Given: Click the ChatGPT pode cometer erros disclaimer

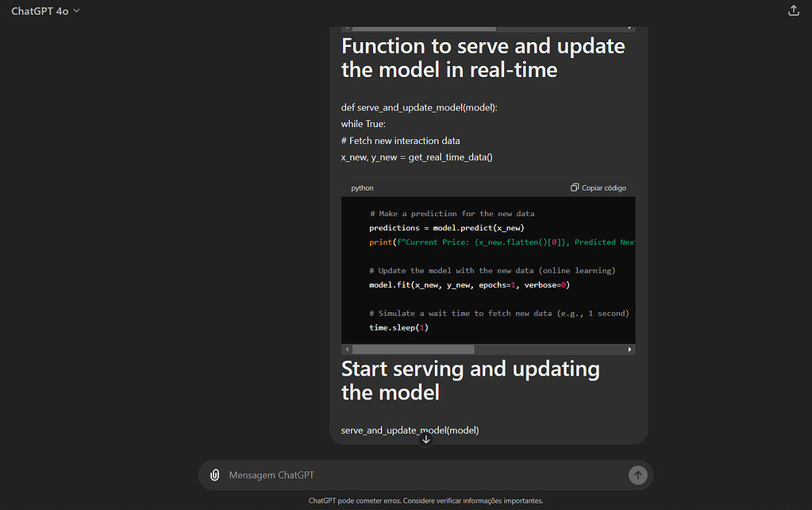Looking at the screenshot, I should pos(425,500).
